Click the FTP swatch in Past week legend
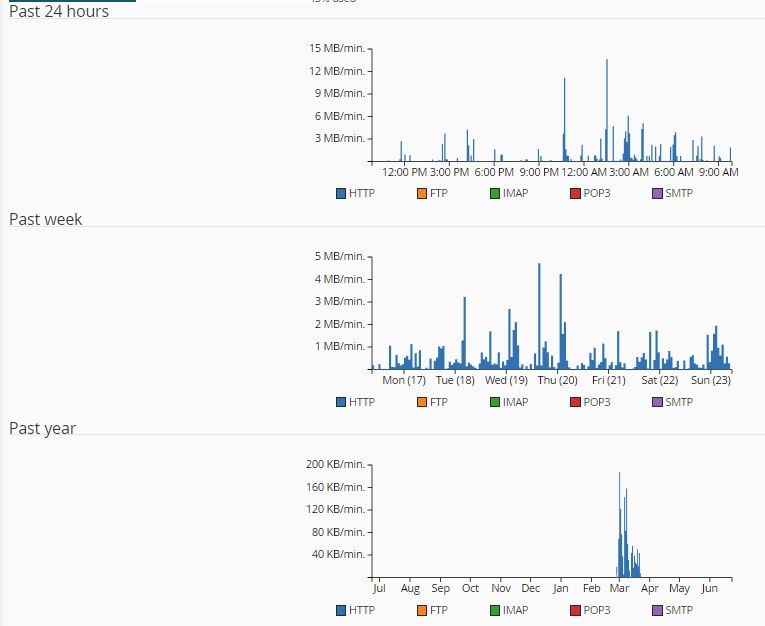Screen dimensions: 765x626 coord(422,402)
